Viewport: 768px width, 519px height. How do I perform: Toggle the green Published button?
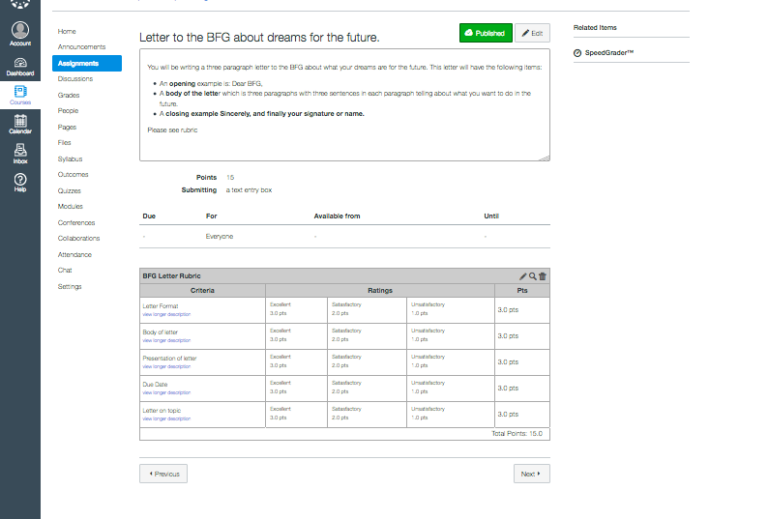click(x=485, y=33)
